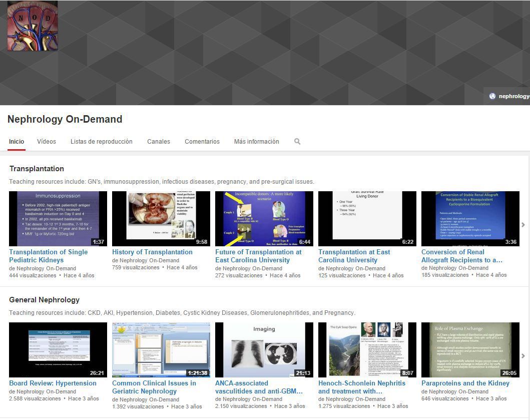Play Future of Transplantation video thumbnail
This screenshot has width=530, height=420.
point(264,218)
